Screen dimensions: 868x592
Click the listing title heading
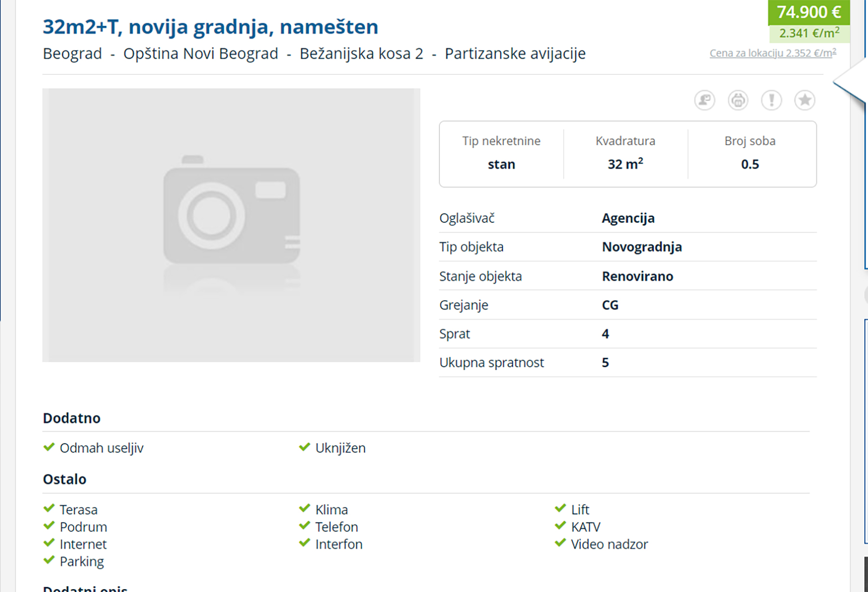210,27
